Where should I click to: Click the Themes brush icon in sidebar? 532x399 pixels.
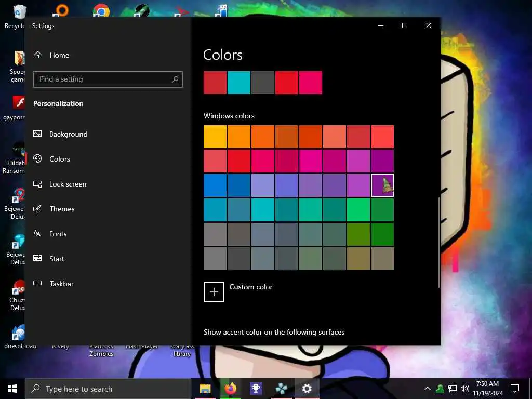click(37, 209)
